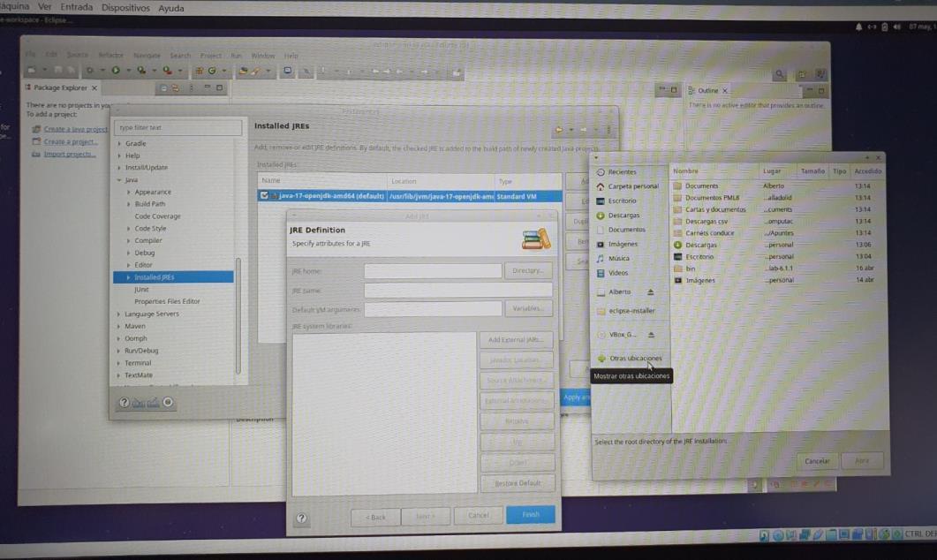Click Otras ubicaciones in file chooser
This screenshot has width=937, height=560.
click(631, 358)
